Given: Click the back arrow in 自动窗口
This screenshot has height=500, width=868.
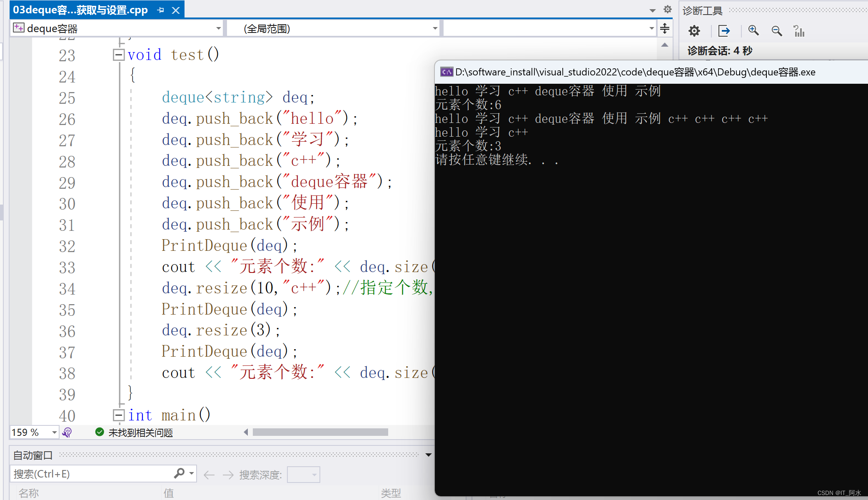Looking at the screenshot, I should (209, 475).
